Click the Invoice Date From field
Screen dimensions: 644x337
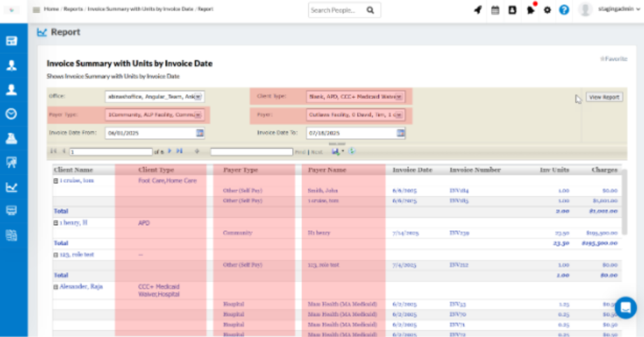(150, 133)
